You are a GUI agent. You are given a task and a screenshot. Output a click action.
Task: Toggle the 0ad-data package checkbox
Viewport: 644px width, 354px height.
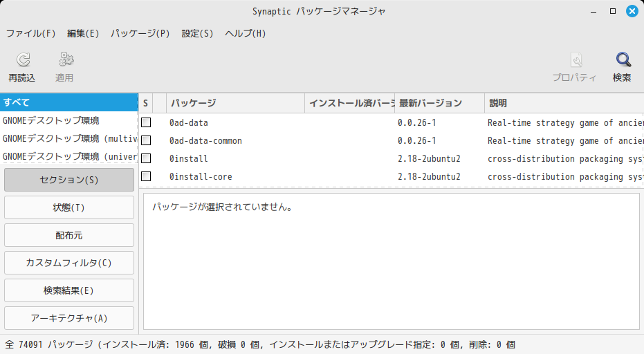tap(146, 122)
